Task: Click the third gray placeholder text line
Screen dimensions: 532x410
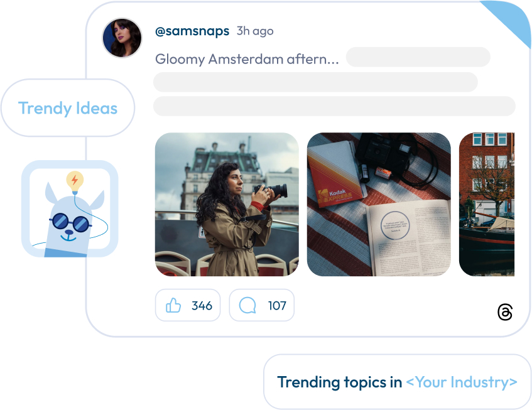Action: click(x=334, y=106)
